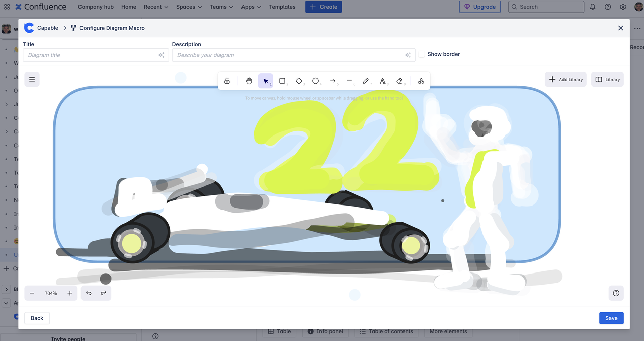Viewport: 644px width, 341px height.
Task: Click the Back button
Action: (x=37, y=318)
